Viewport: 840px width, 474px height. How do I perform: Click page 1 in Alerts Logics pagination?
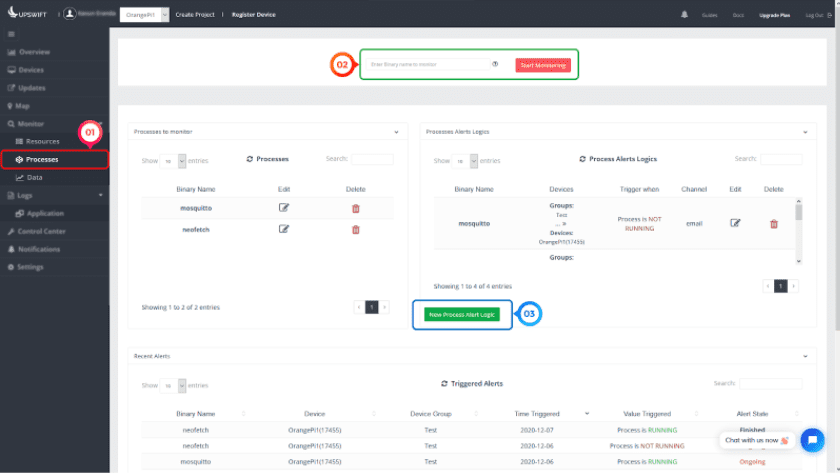[781, 287]
